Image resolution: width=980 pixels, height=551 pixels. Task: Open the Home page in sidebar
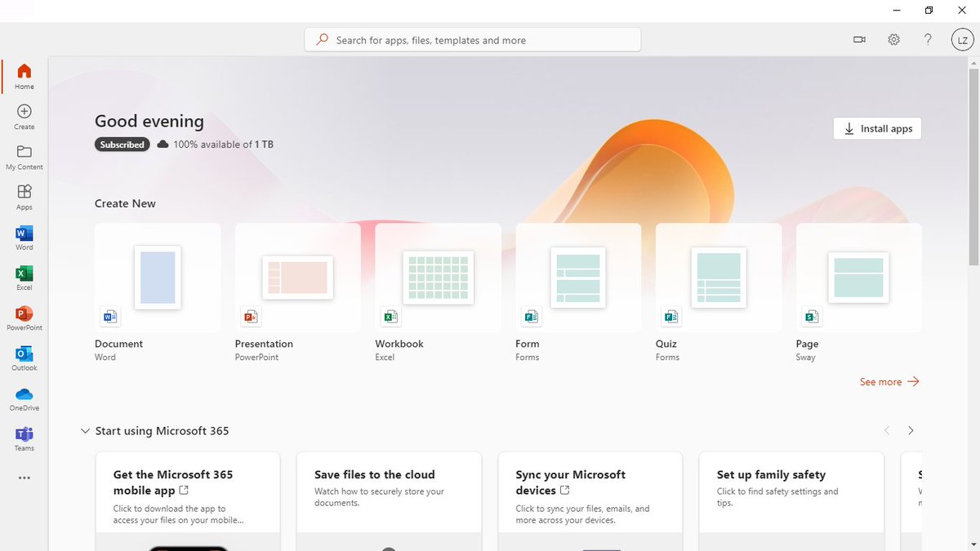[24, 77]
